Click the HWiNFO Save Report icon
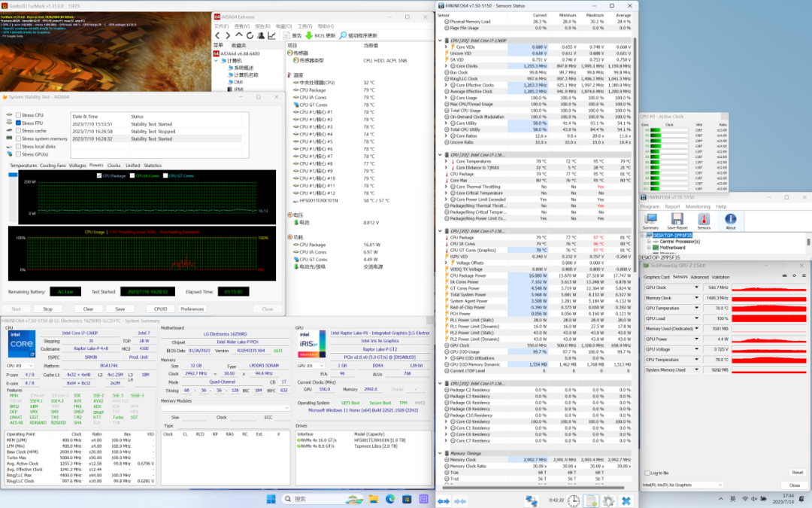The image size is (812, 508). 676,220
